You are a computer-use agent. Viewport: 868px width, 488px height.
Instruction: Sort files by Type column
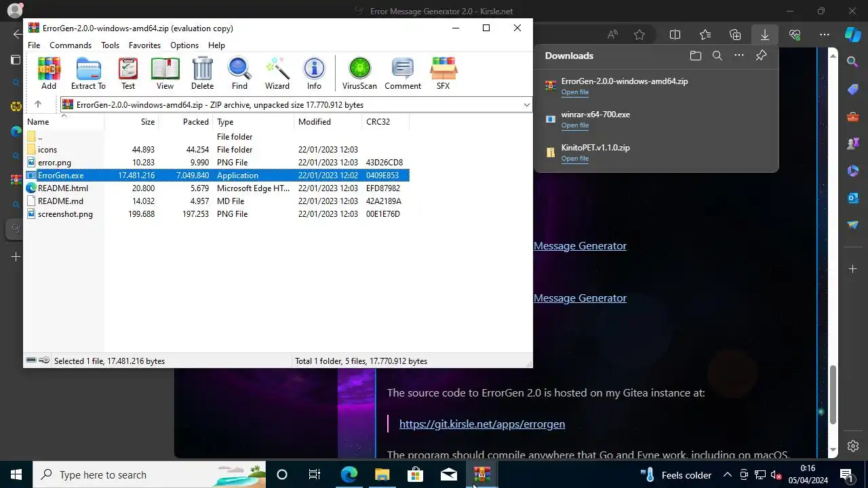coord(254,122)
